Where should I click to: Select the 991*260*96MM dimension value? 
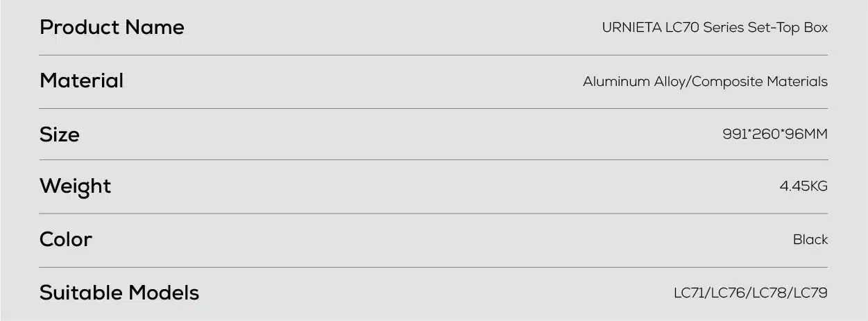pyautogui.click(x=775, y=135)
